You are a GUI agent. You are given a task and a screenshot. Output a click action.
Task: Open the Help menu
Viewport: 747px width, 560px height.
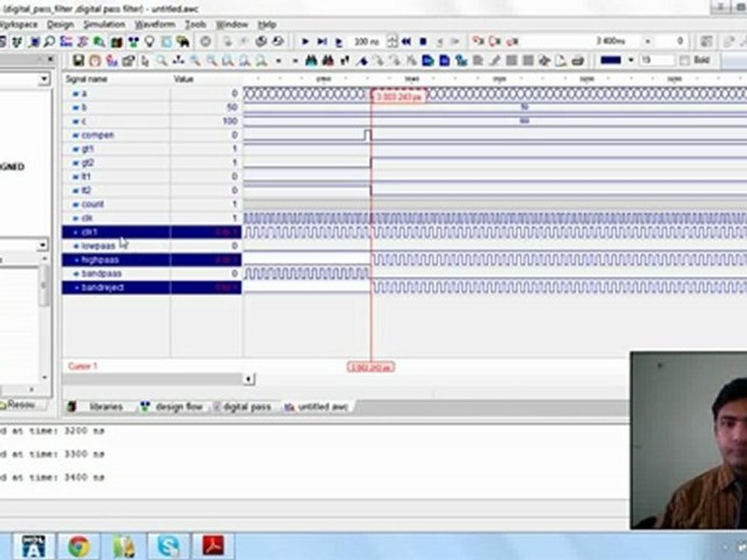pos(267,25)
